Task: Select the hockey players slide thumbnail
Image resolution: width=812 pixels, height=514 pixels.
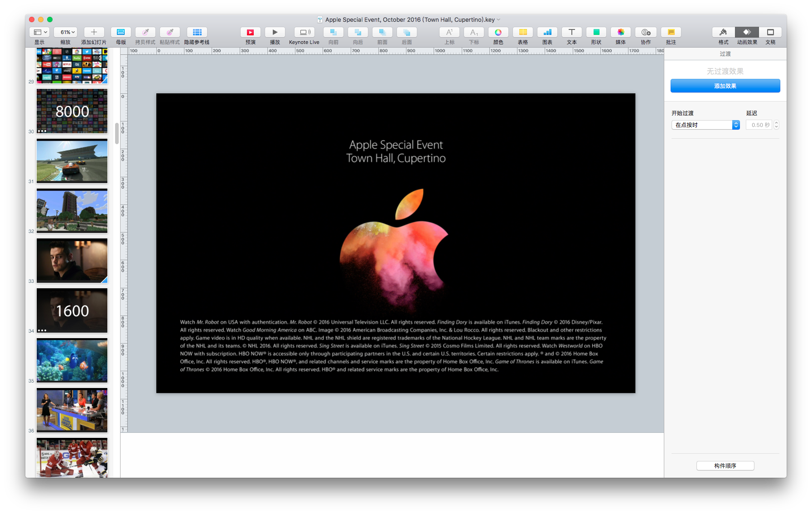Action: [x=72, y=458]
